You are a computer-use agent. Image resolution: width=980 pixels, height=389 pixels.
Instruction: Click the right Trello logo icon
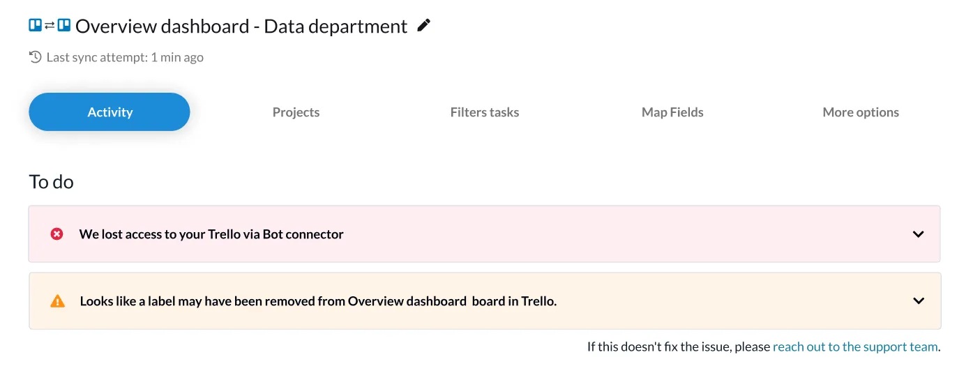(64, 26)
